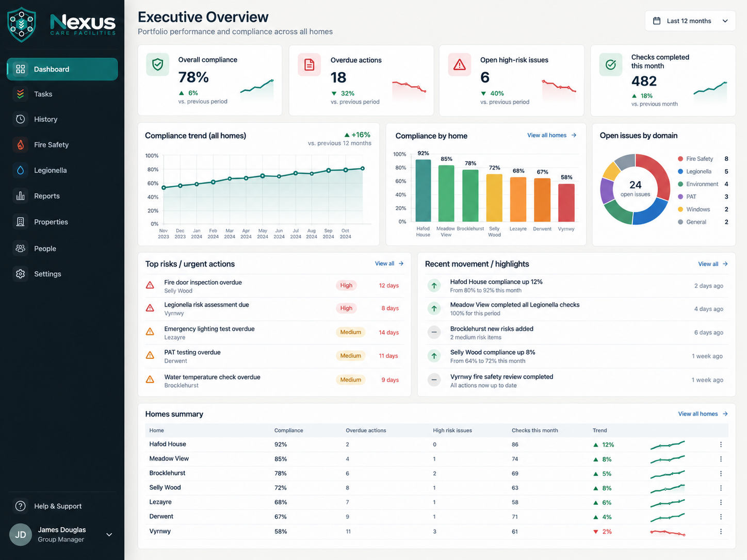
Task: Click minus icon beside Vyrnwy fire safety review
Action: pyautogui.click(x=434, y=380)
